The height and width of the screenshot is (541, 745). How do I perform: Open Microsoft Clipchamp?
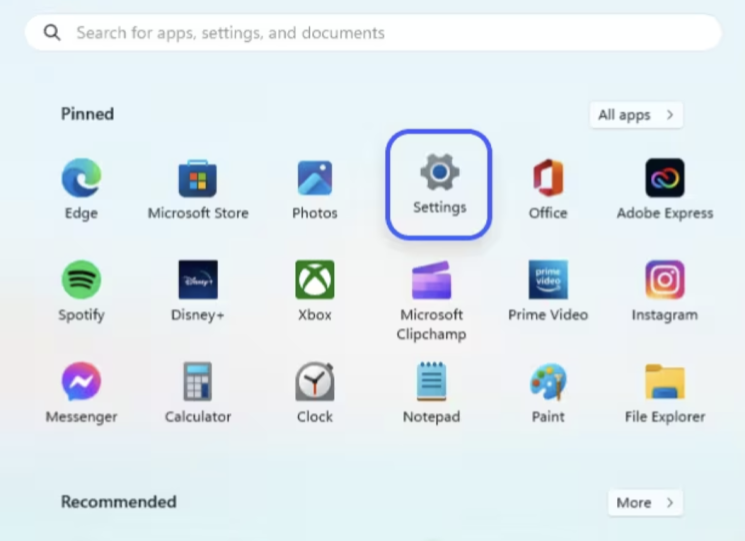(x=431, y=300)
